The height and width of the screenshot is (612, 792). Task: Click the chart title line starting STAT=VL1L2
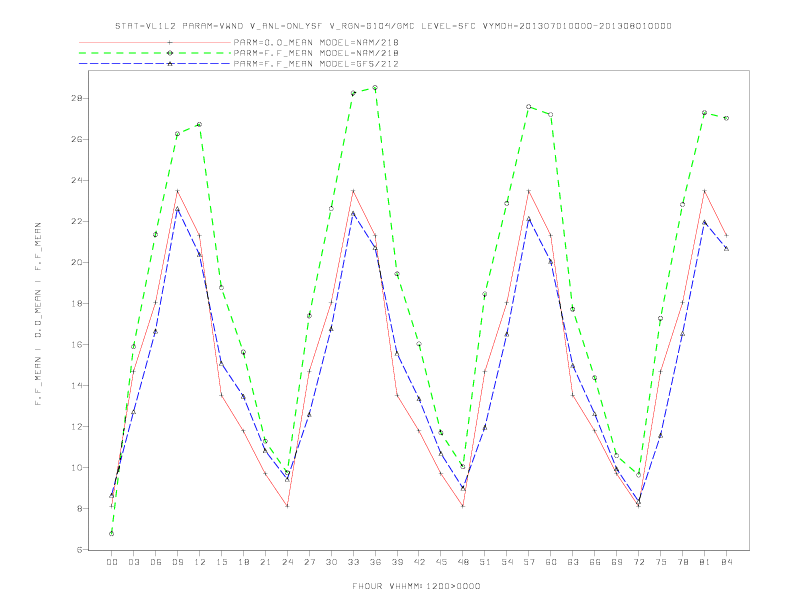[x=393, y=26]
